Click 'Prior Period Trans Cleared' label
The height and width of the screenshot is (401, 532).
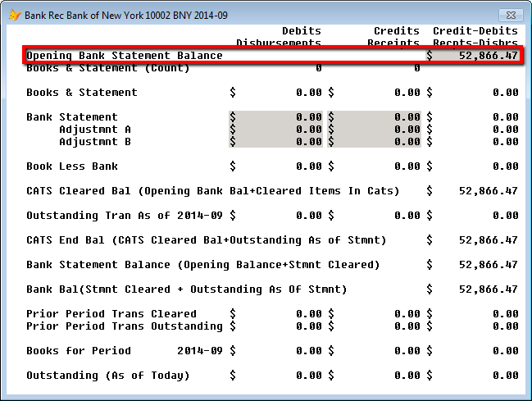coord(111,314)
